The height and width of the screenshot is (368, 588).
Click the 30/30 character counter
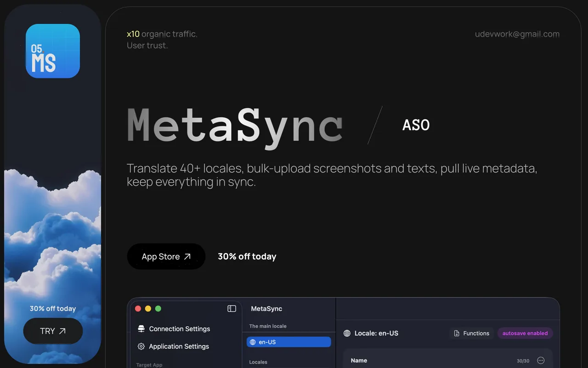point(523,361)
